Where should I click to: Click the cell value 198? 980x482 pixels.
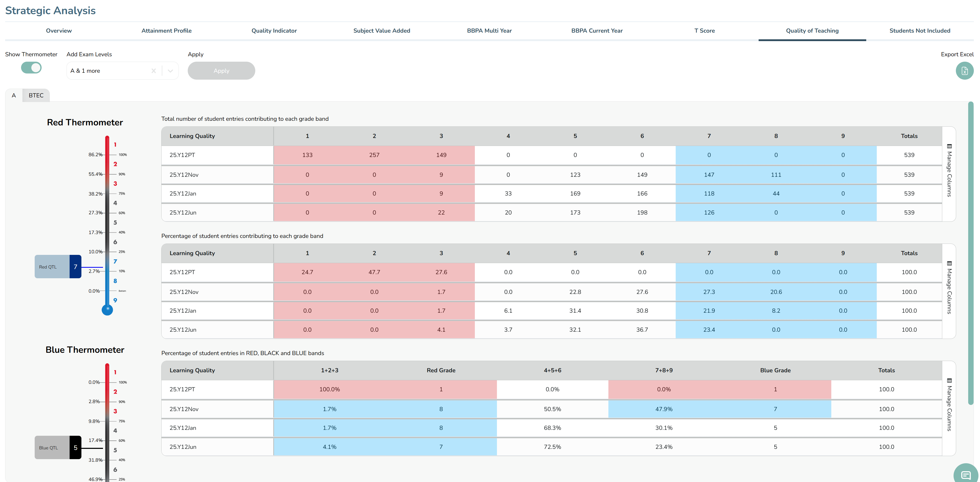tap(642, 213)
